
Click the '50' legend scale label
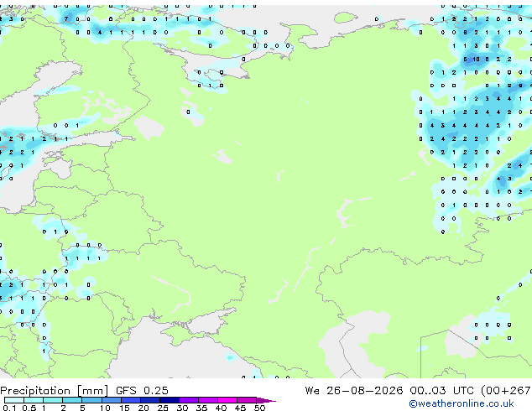point(260,408)
